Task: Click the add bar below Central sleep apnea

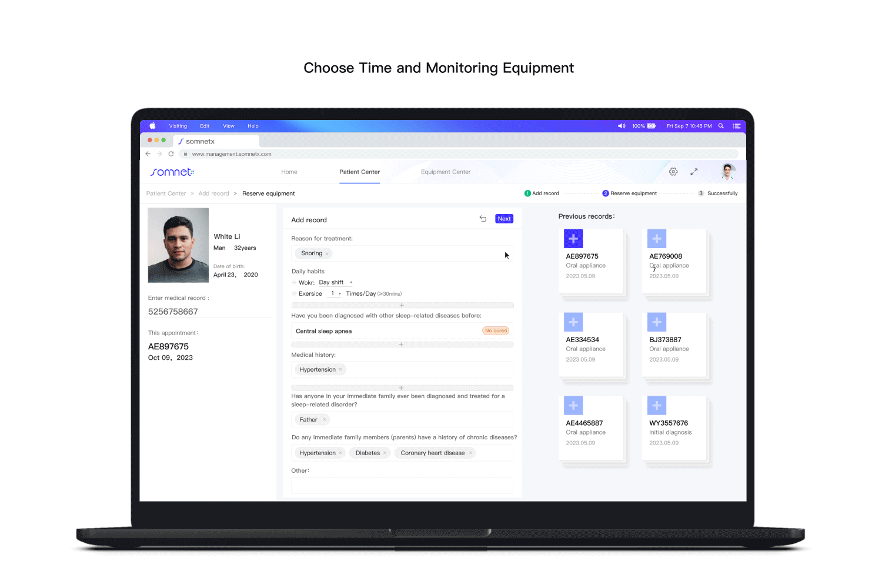Action: pyautogui.click(x=402, y=345)
